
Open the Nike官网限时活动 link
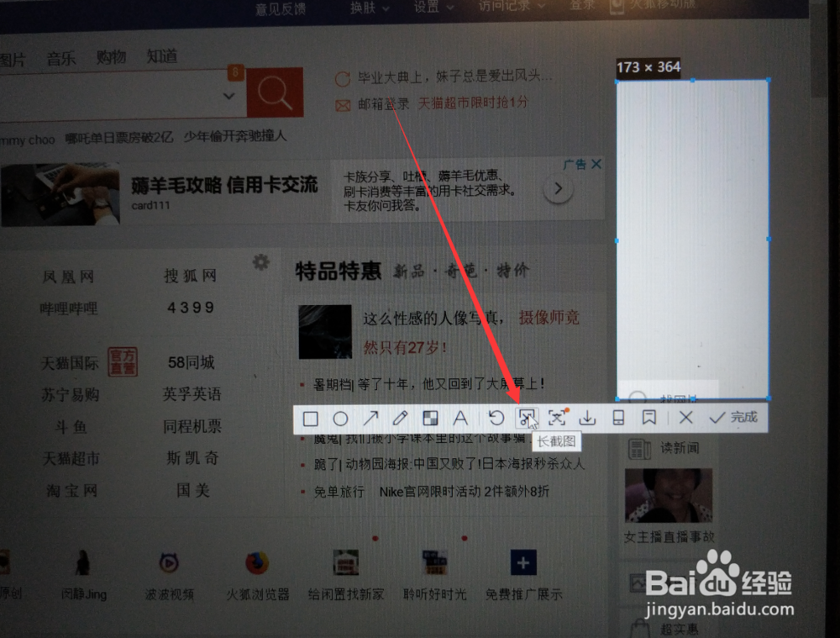[464, 492]
